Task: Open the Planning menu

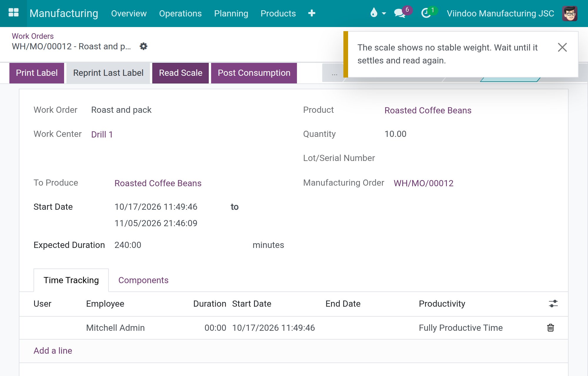Action: coord(231,14)
